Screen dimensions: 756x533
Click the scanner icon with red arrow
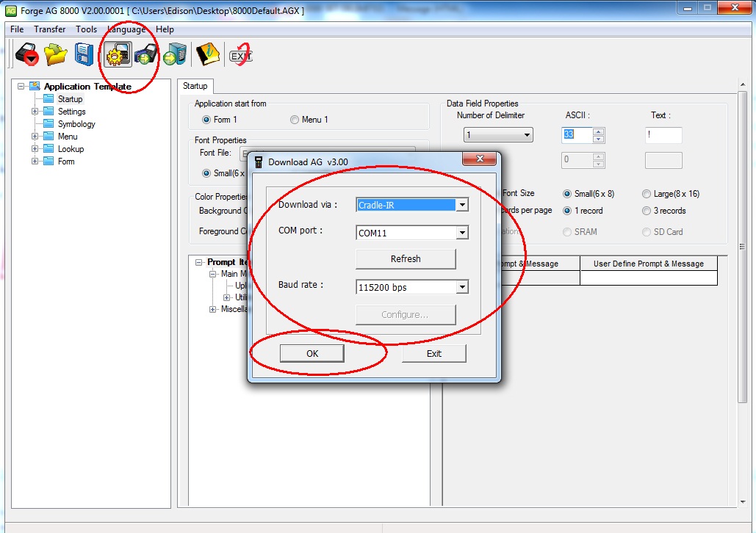pos(27,55)
